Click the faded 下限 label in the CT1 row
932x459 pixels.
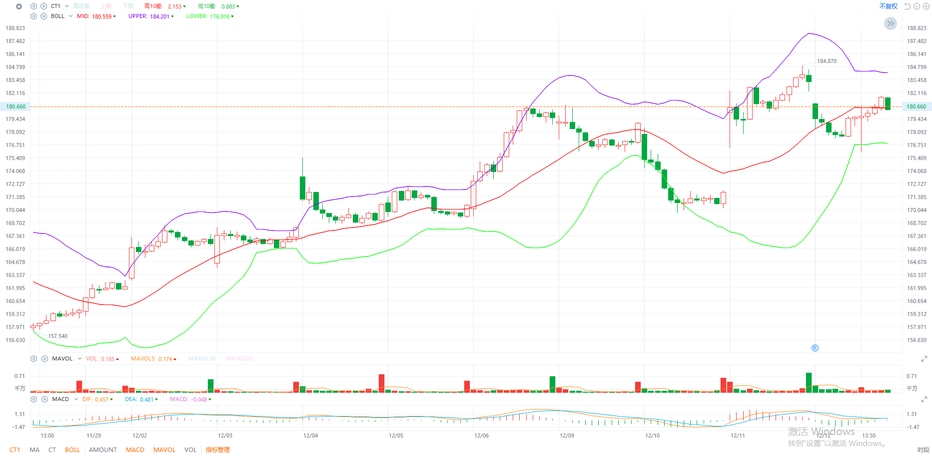tap(128, 6)
